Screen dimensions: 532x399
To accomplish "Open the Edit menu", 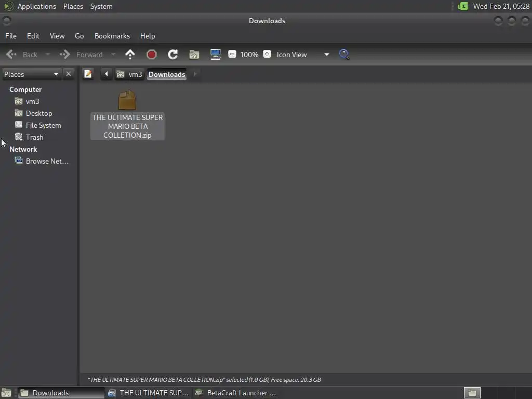I will click(33, 36).
